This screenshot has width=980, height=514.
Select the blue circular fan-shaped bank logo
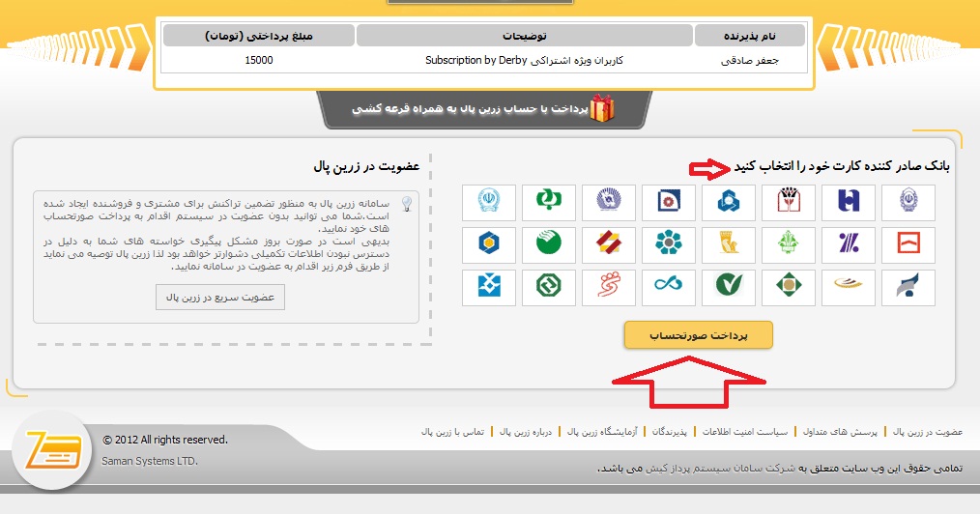[x=609, y=202]
